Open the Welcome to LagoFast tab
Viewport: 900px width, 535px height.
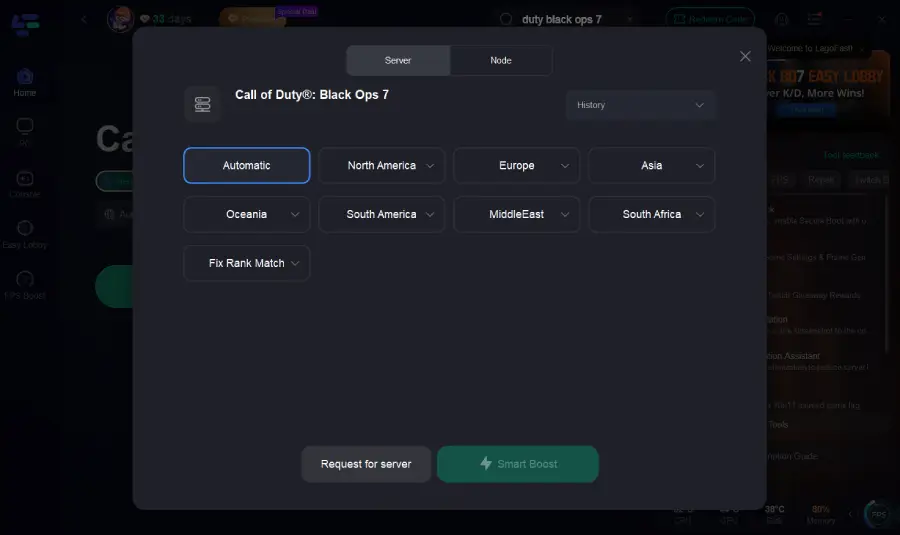click(x=810, y=49)
